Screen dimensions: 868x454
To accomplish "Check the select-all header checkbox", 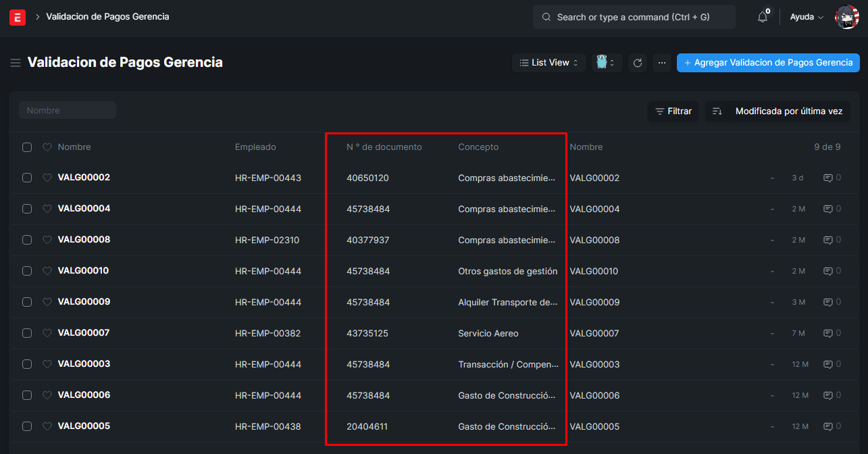I will coord(27,147).
